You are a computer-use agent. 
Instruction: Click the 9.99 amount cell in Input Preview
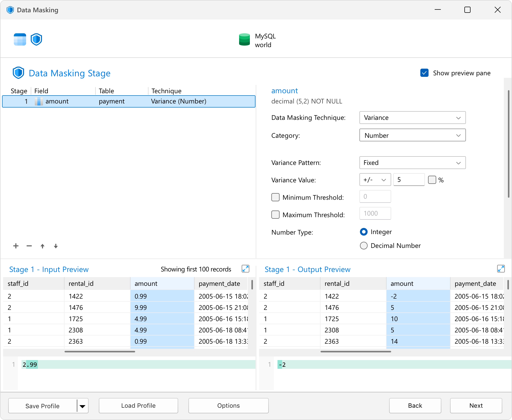(162, 307)
